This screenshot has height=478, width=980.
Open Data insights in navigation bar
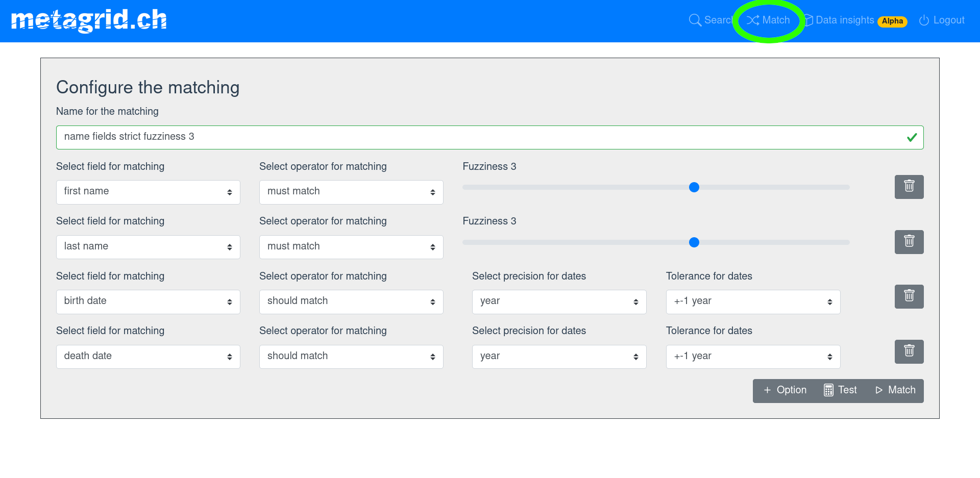tap(844, 20)
